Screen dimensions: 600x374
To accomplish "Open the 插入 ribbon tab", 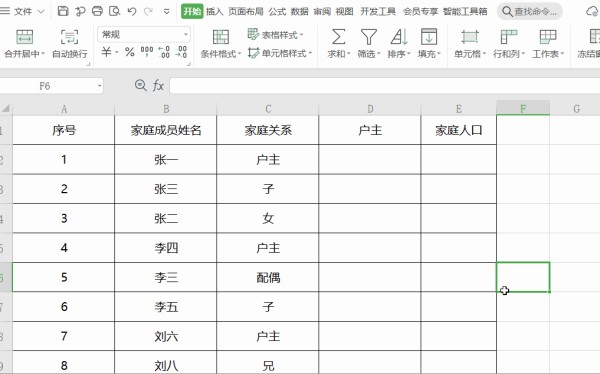I will pos(214,11).
